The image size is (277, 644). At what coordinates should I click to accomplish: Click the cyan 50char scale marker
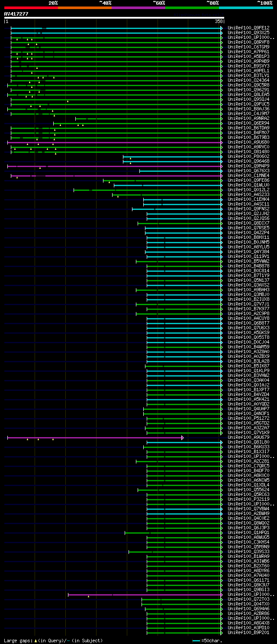pos(196,640)
